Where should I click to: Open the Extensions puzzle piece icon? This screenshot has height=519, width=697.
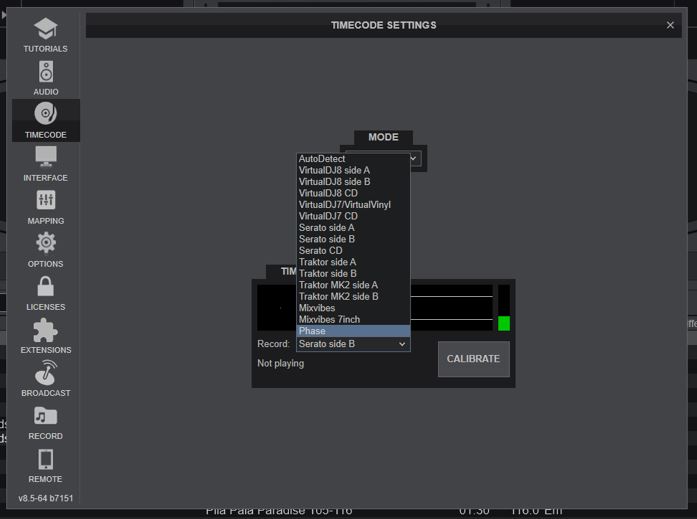tap(45, 330)
